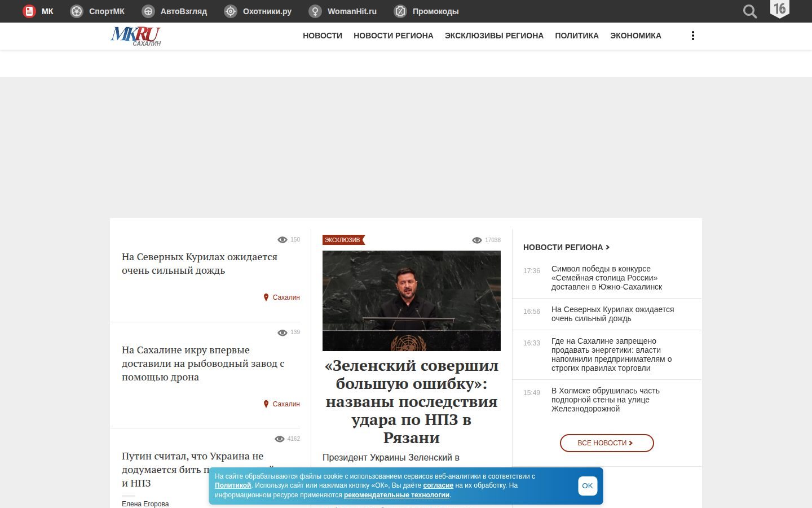Open author Елена Егорова link
Image resolution: width=812 pixels, height=508 pixels.
145,504
